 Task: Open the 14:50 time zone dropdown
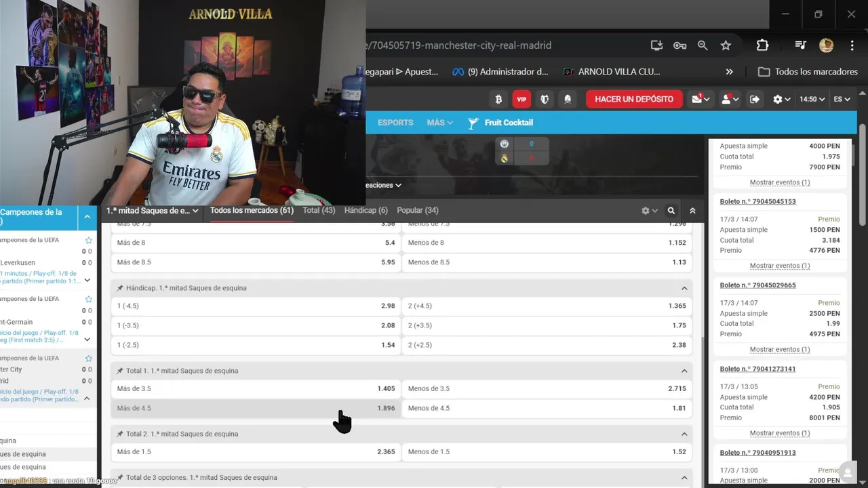pos(812,99)
